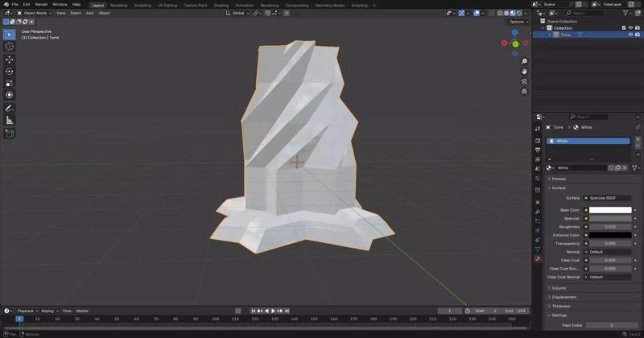Toggle Collection exclude checkbox in outliner

coord(624,28)
